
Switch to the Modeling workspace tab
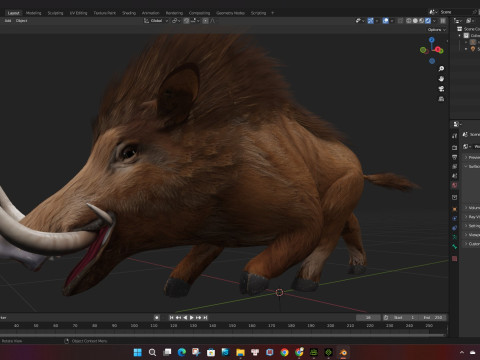pos(33,13)
